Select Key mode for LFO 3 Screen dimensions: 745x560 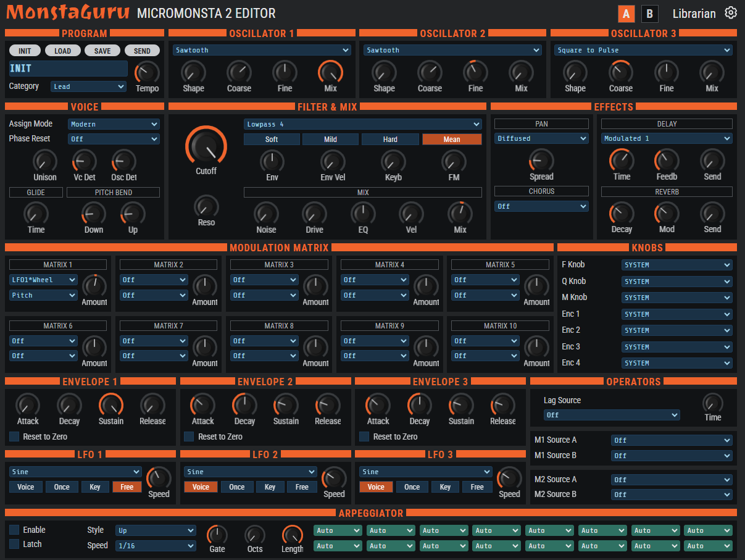445,487
